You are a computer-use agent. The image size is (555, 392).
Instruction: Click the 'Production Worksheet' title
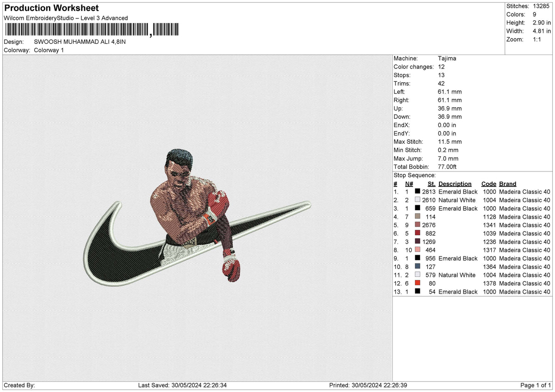(51, 8)
